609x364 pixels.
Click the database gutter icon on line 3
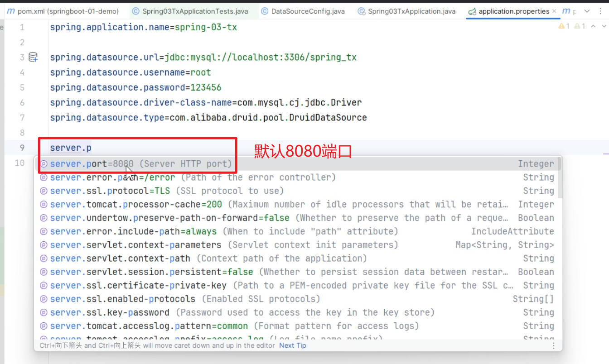coord(33,57)
